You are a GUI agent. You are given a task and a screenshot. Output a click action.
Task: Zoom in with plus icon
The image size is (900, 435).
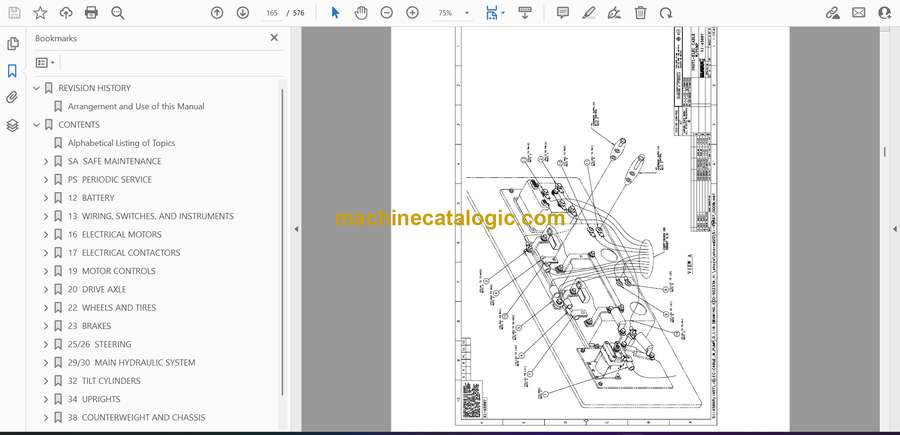412,13
